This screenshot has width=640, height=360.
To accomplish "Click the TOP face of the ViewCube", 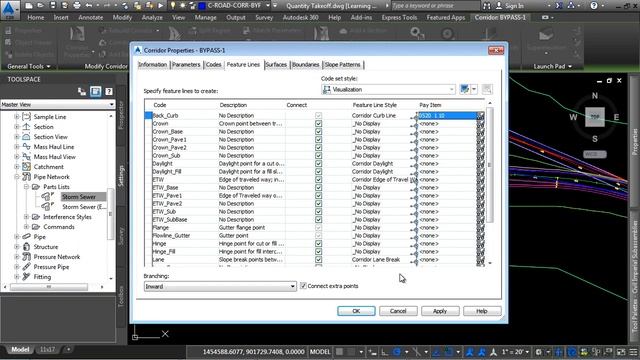I will pos(595,117).
